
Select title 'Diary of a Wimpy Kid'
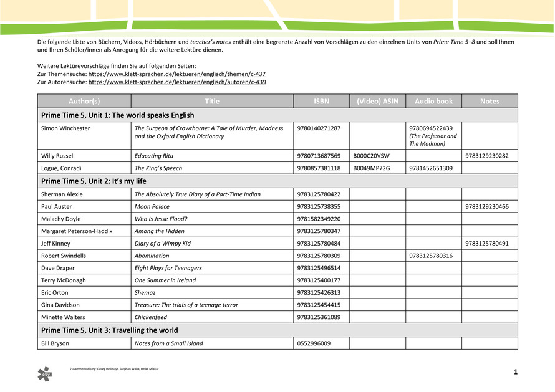[x=163, y=244]
